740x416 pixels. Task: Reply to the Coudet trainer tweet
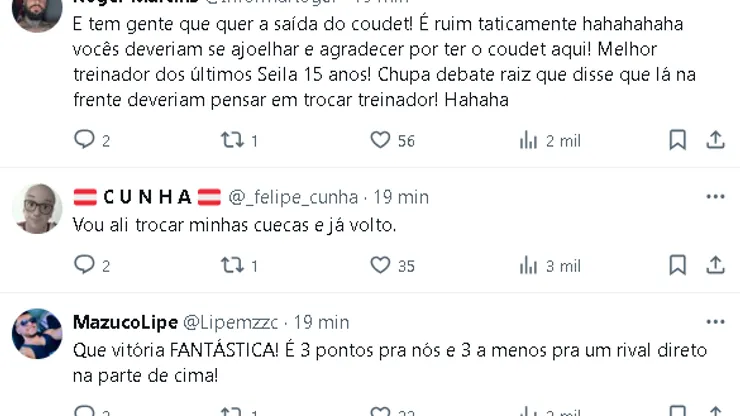tap(85, 141)
